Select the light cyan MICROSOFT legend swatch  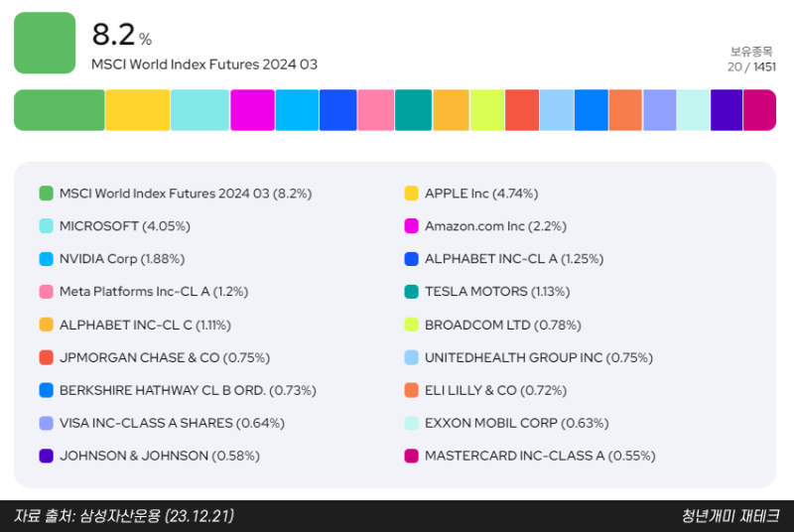tap(46, 226)
